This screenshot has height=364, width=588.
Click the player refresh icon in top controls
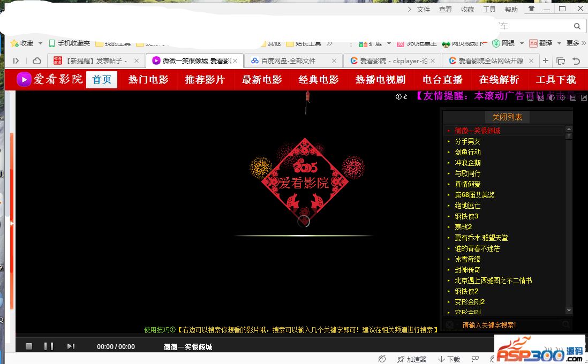pos(541,98)
